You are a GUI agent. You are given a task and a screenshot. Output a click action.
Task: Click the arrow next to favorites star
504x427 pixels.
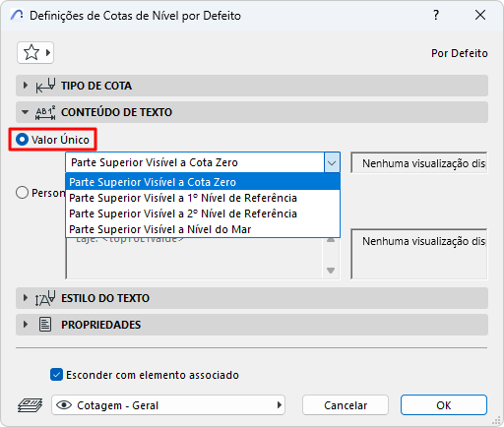(x=48, y=52)
